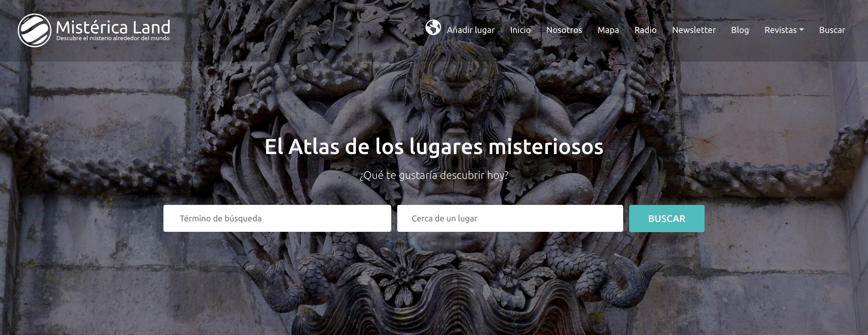Go to the Inicio page
Image resolution: width=868 pixels, height=335 pixels.
click(x=520, y=30)
